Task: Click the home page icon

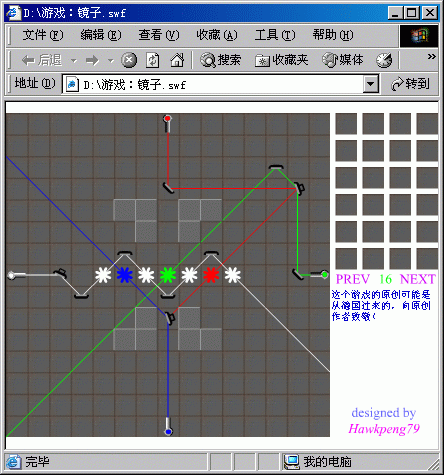Action: click(x=177, y=60)
